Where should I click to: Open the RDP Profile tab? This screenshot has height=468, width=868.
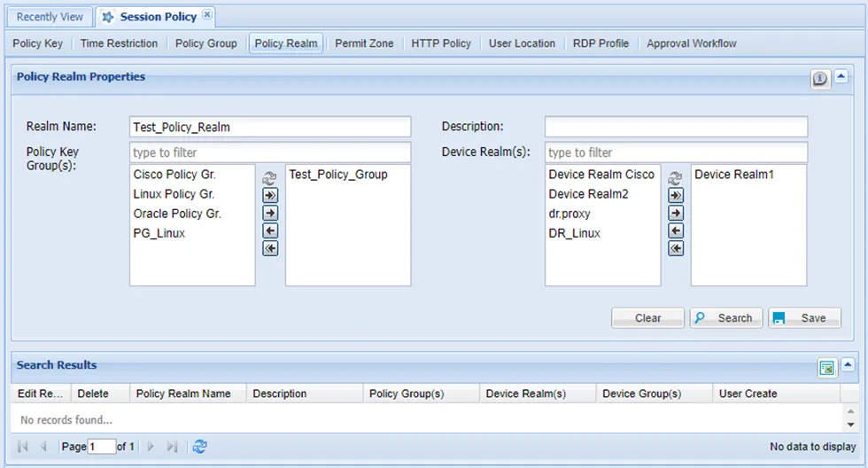(x=601, y=43)
